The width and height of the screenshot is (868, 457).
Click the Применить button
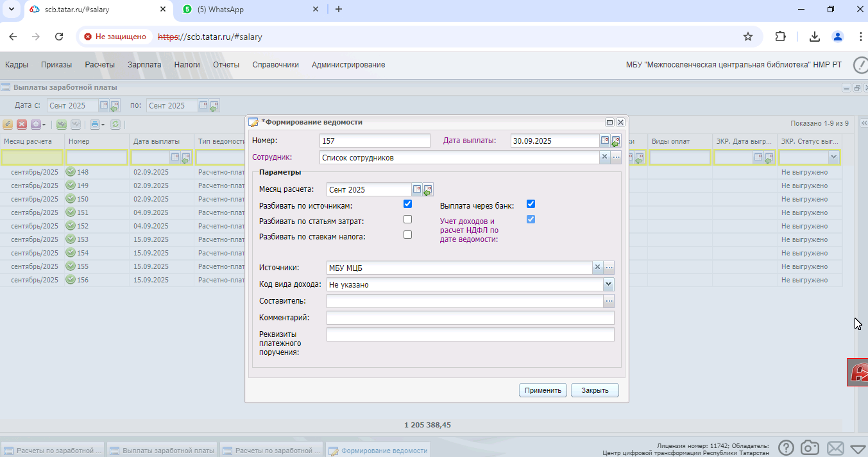pyautogui.click(x=543, y=390)
